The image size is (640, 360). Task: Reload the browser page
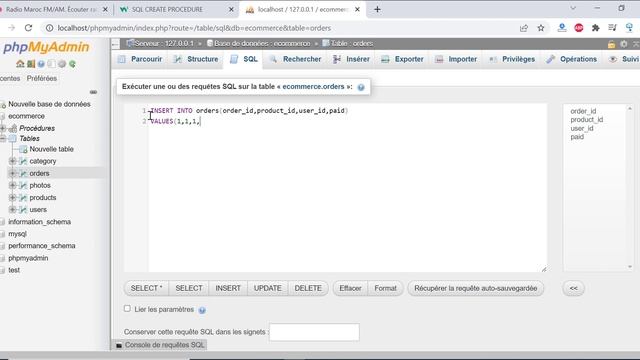(28, 28)
